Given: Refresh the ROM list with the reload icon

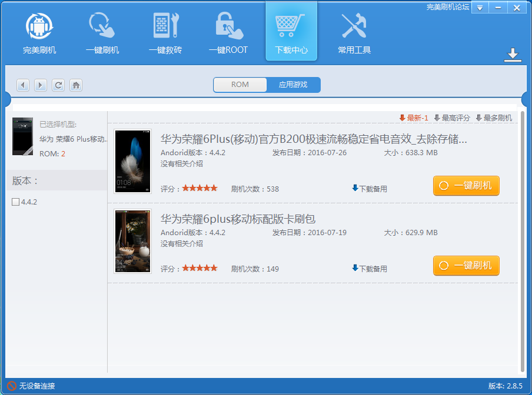Looking at the screenshot, I should click(58, 85).
